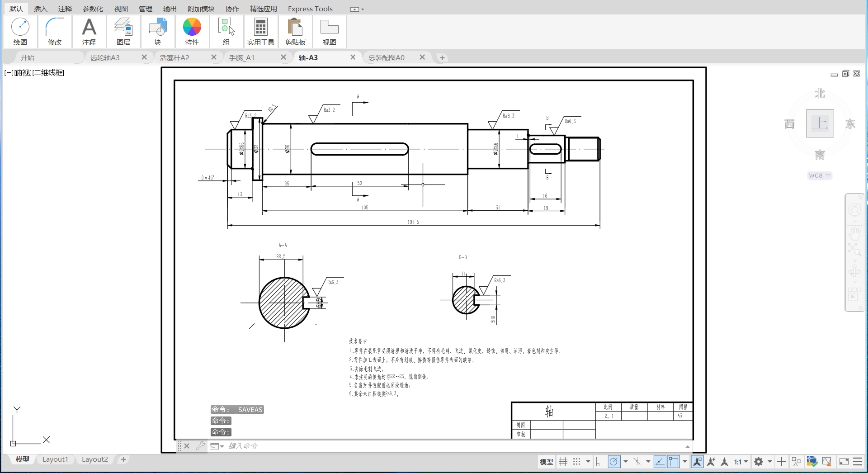This screenshot has height=473, width=868.
Task: Click the hardware acceleration icon in the status bar
Action: [812, 462]
